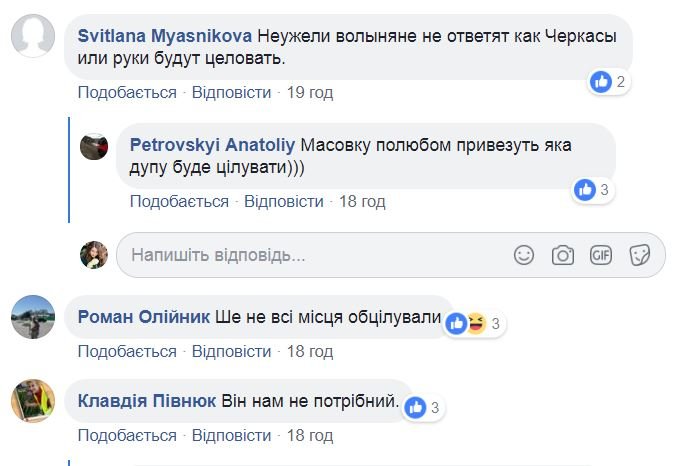Open the '19 год' timestamp of Svitlana's comment

tap(310, 93)
